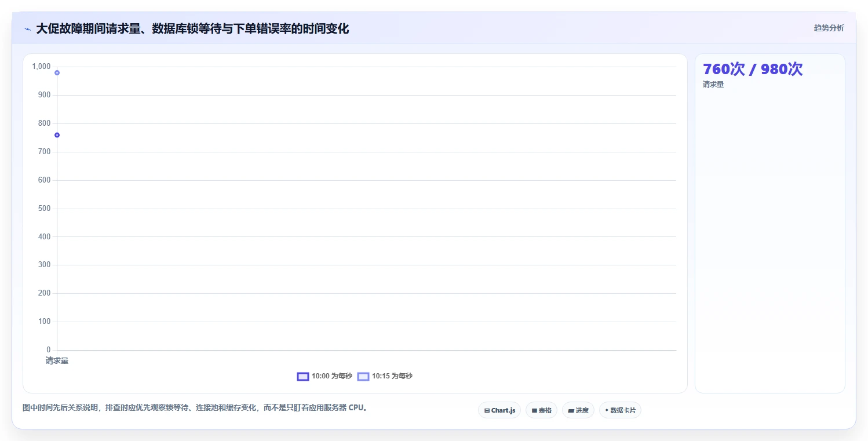Click the chart title 大促故障期间请求量 heading
This screenshot has width=868, height=441.
pos(192,29)
